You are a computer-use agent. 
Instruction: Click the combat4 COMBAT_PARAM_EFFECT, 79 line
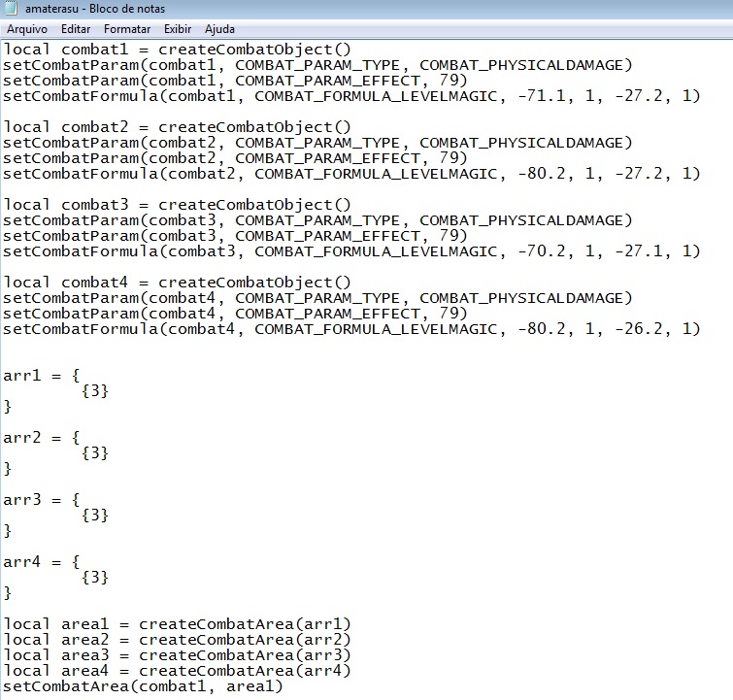[235, 314]
